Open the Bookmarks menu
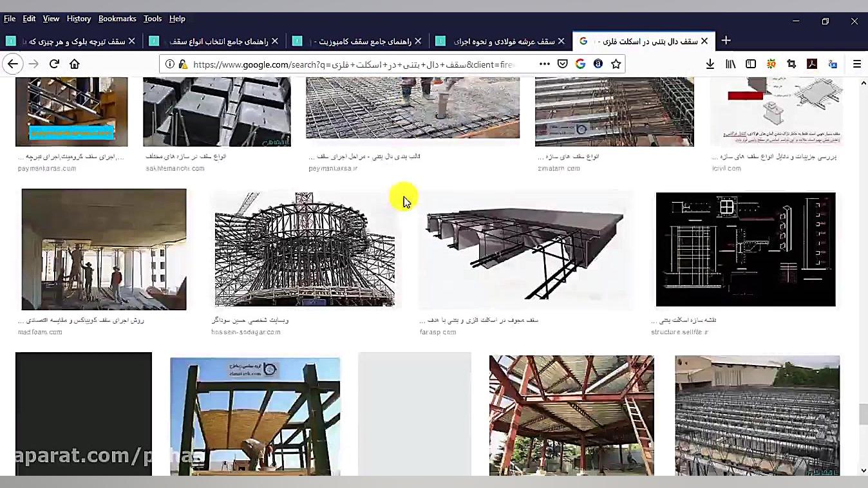This screenshot has height=488, width=868. pos(117,19)
